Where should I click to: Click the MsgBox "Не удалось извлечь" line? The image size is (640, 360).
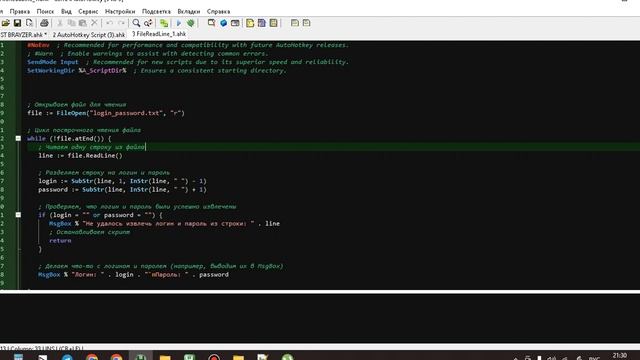(164, 223)
